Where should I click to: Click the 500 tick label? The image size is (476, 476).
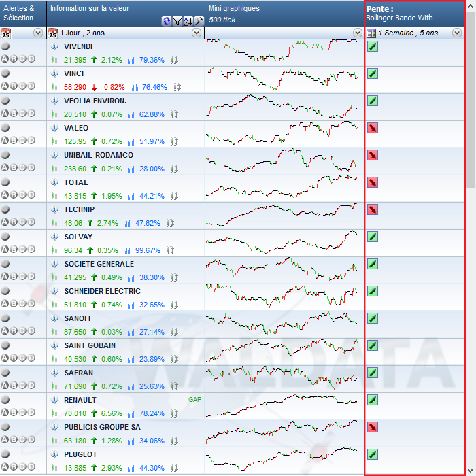[222, 20]
